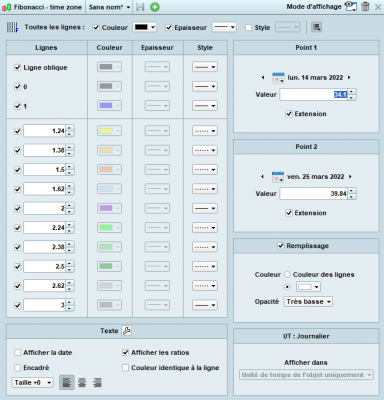Toggle the 2.24 ratio line checkbox
This screenshot has height=400, width=384.
click(18, 228)
